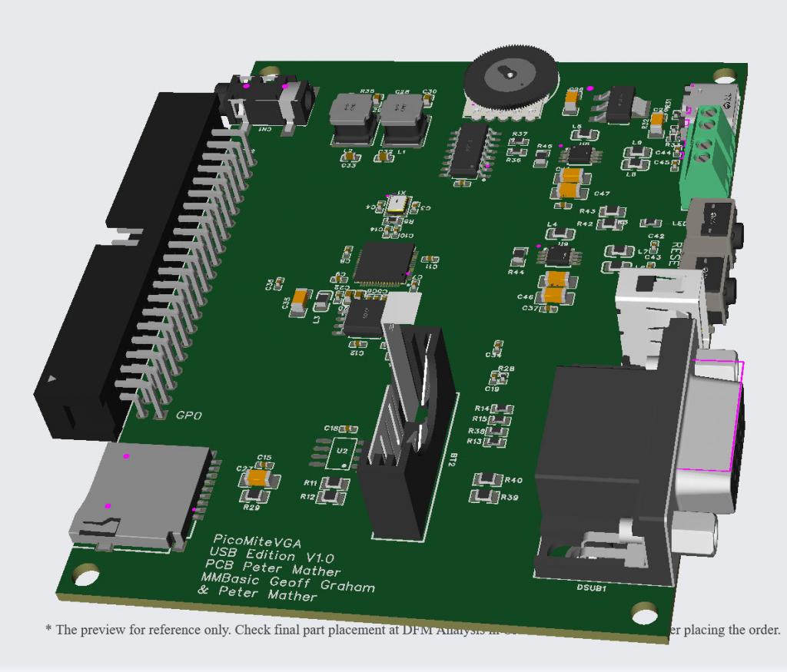The width and height of the screenshot is (787, 672).
Task: Select the micro SD card slot
Action: (x=134, y=495)
